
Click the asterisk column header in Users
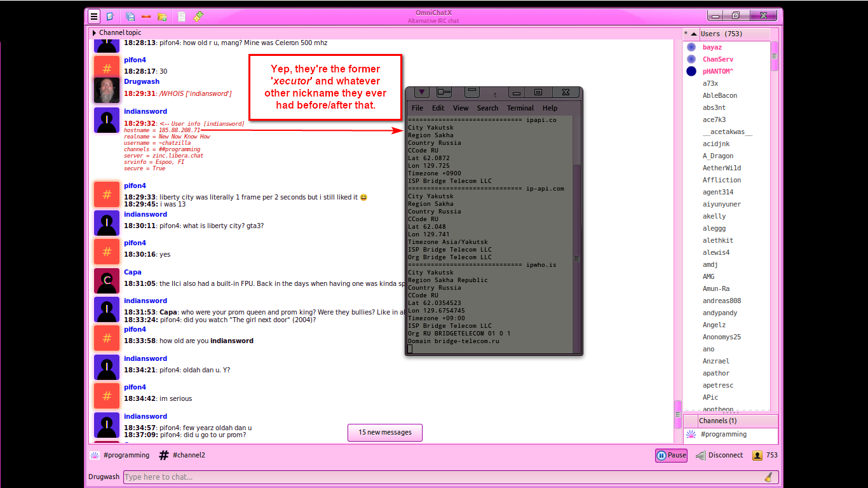point(686,34)
